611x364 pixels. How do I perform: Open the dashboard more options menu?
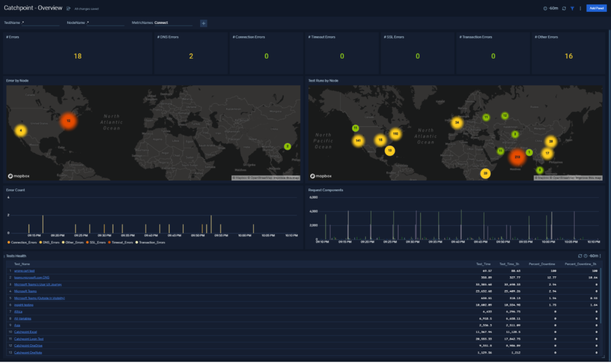point(580,8)
